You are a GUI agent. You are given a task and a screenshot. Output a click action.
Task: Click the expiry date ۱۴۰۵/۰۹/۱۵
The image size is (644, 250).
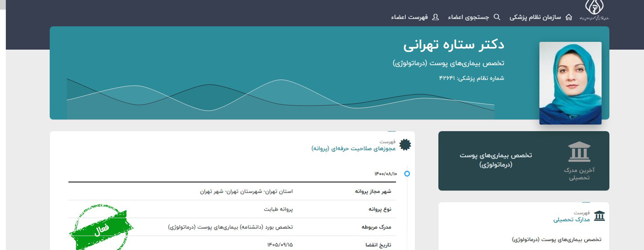click(280, 245)
